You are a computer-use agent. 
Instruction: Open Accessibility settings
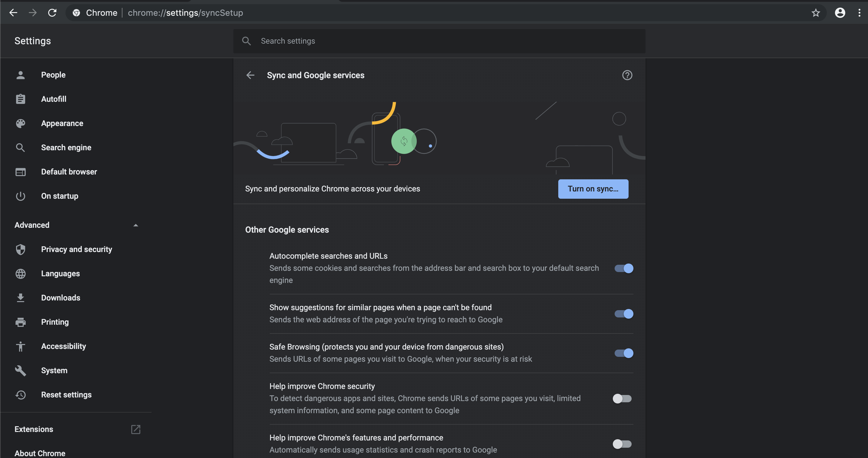pyautogui.click(x=63, y=346)
